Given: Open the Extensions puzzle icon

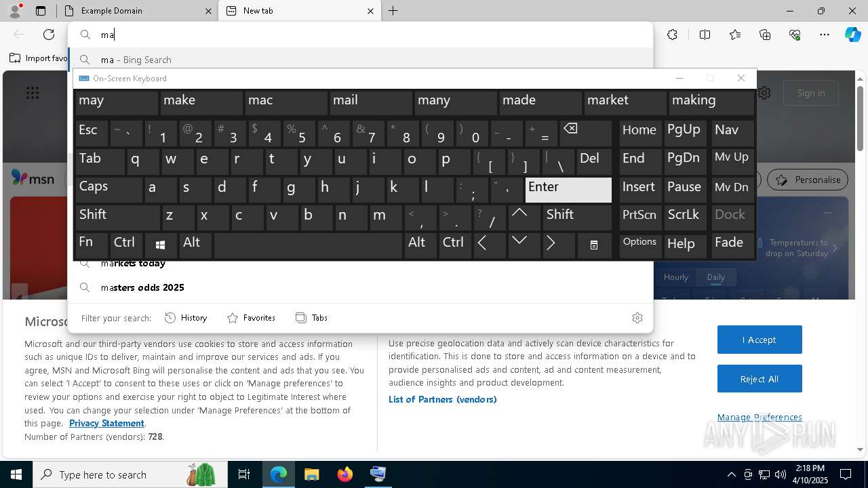Looking at the screenshot, I should coord(672,35).
